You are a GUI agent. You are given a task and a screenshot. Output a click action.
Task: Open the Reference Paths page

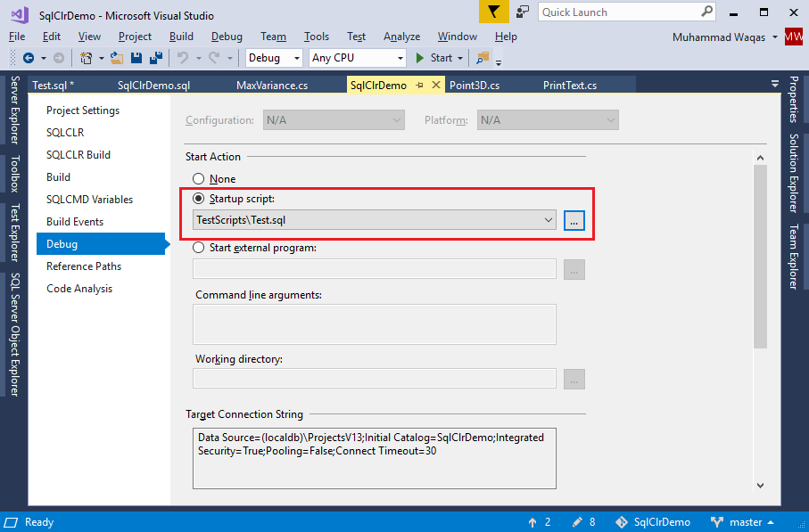84,266
